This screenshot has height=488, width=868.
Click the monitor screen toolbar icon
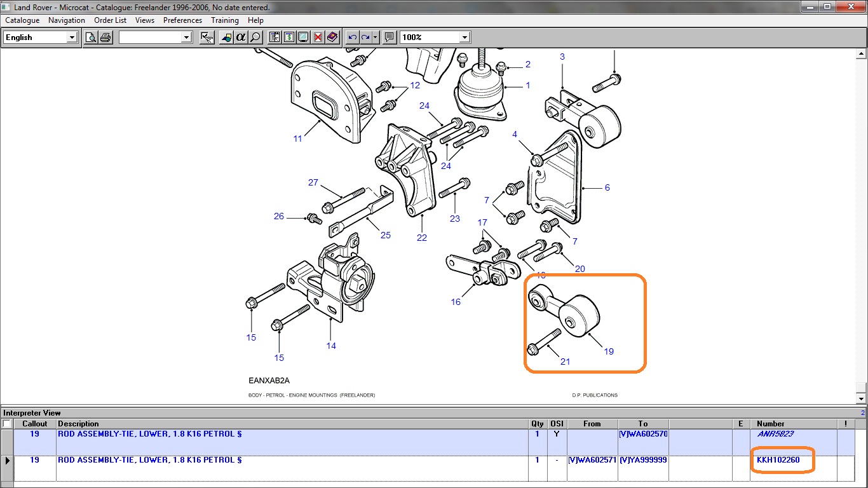(304, 37)
